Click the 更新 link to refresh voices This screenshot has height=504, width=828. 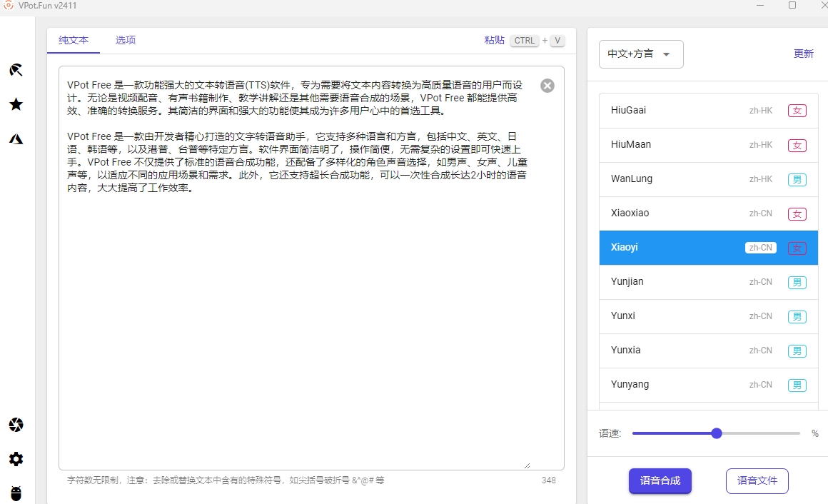pyautogui.click(x=804, y=54)
